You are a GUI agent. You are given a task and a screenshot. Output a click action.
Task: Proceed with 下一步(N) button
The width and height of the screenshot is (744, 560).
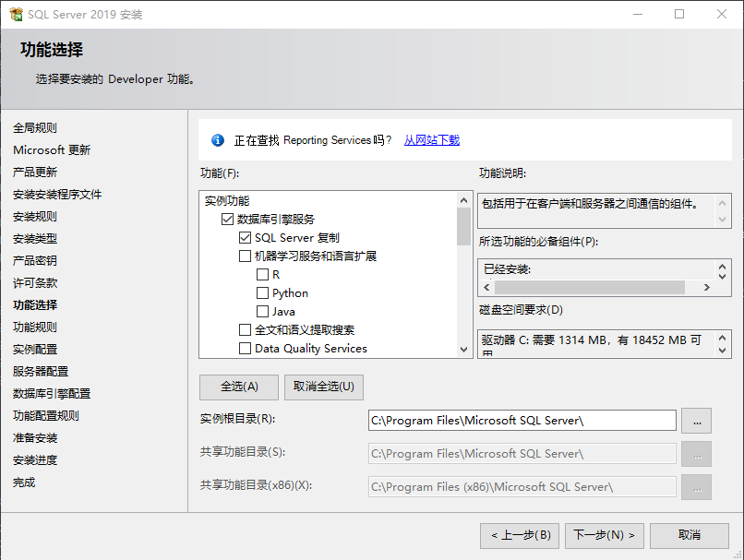click(604, 536)
